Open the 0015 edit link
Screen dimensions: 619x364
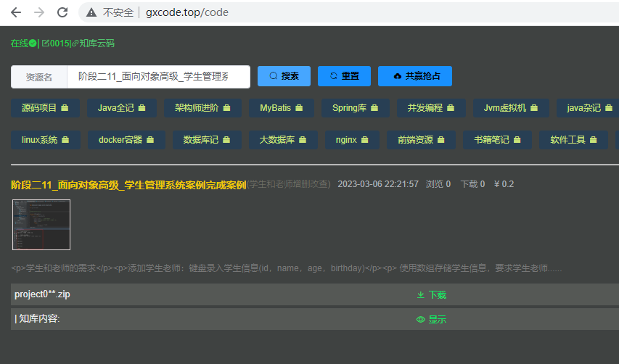point(56,44)
